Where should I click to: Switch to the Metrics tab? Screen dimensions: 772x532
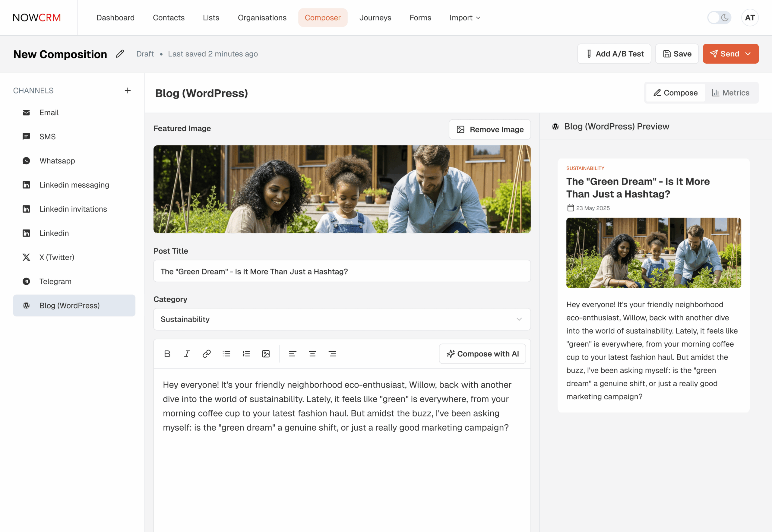pos(731,93)
